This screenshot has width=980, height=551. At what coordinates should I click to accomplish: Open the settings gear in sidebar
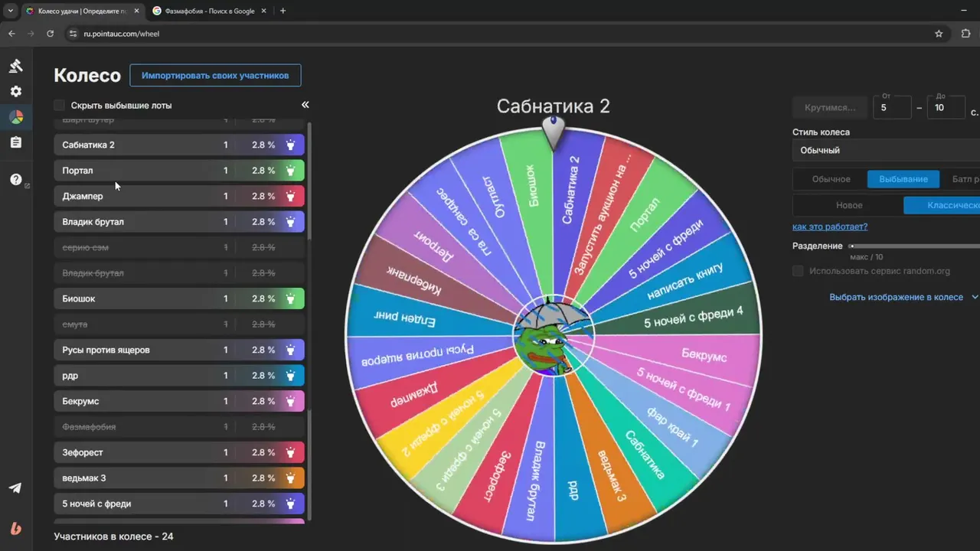pyautogui.click(x=16, y=91)
